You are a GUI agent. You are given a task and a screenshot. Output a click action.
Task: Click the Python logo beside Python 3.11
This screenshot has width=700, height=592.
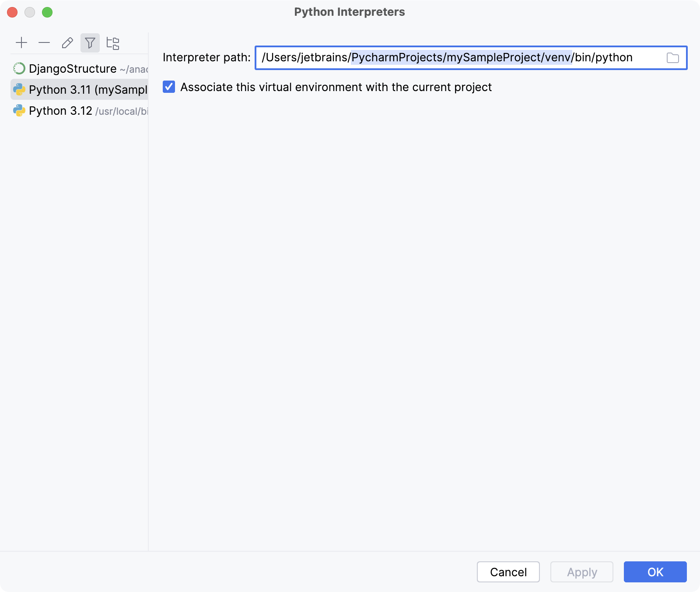[18, 89]
